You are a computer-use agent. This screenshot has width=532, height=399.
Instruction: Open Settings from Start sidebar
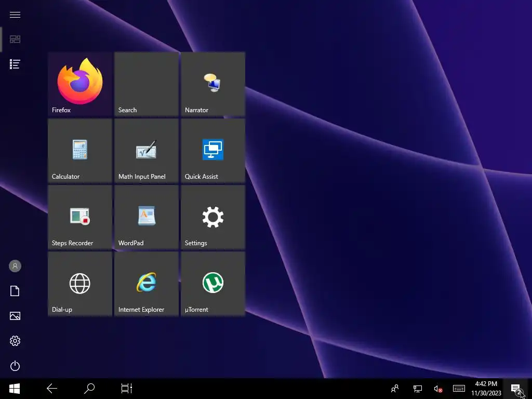[15, 341]
